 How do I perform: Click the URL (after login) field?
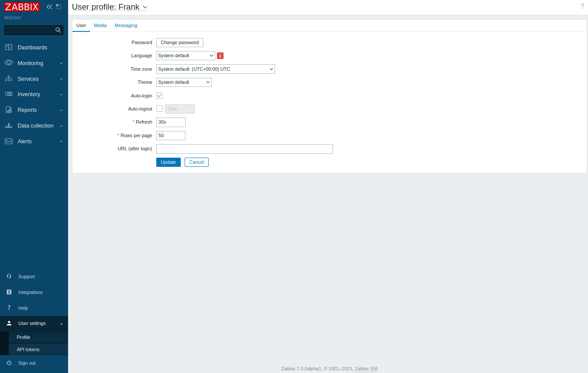coord(244,149)
